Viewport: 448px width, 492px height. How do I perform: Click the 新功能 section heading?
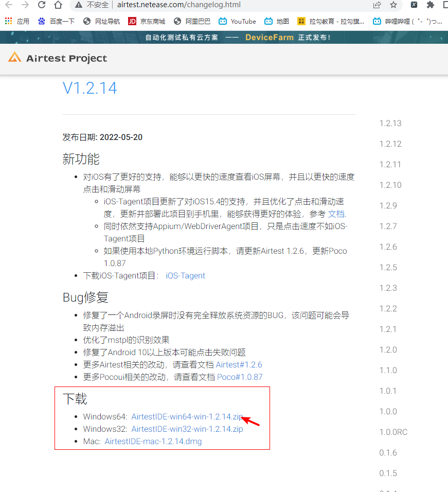pos(81,159)
